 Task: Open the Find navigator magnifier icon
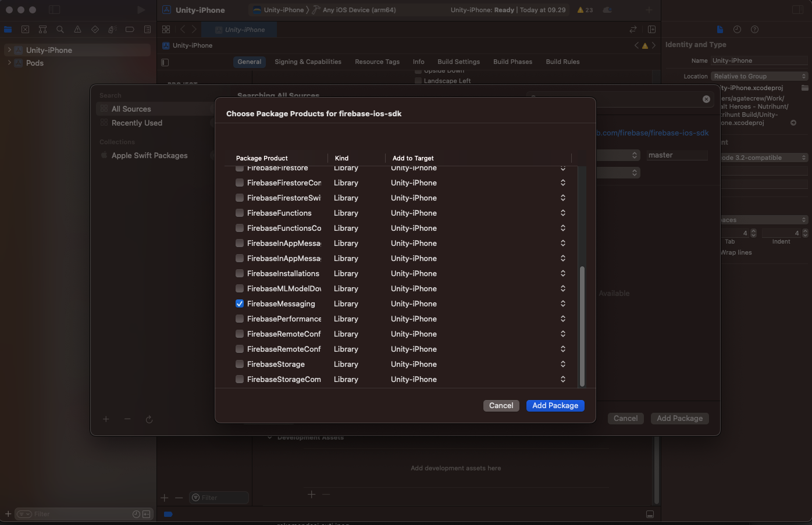[60, 29]
